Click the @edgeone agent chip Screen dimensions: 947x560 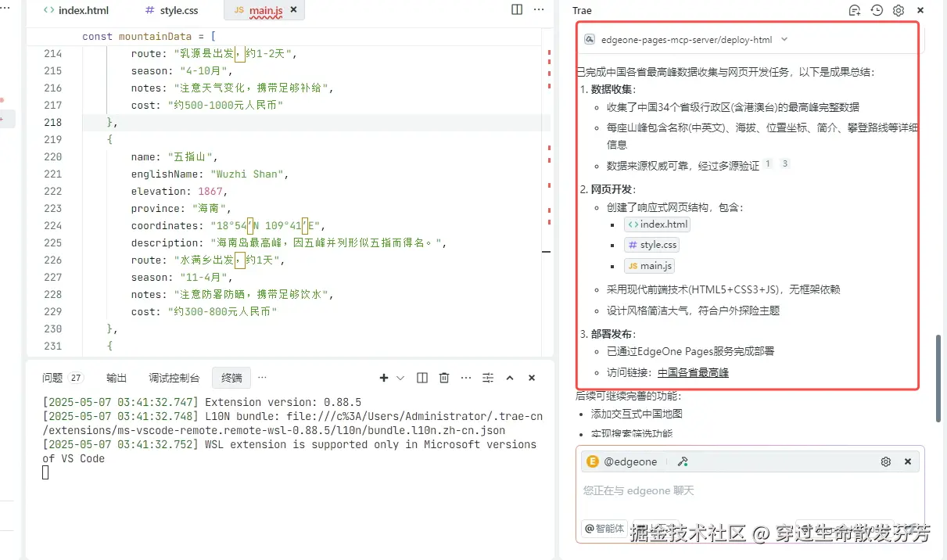622,461
